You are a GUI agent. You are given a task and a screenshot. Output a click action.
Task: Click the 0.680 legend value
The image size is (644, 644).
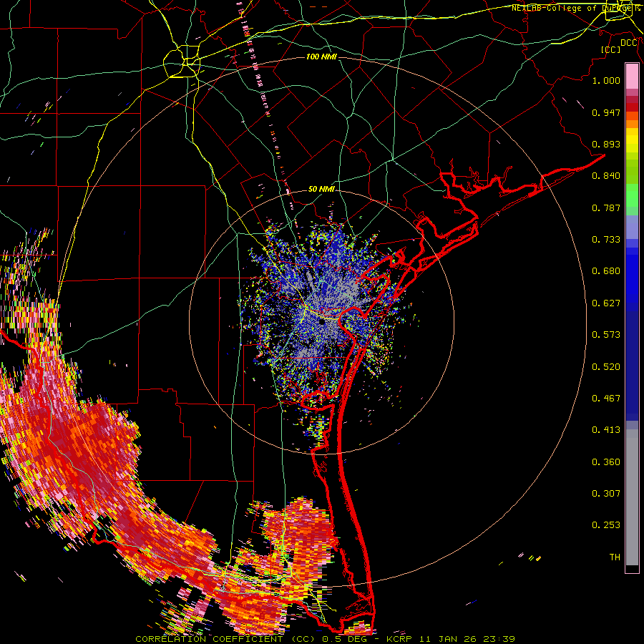click(x=606, y=271)
